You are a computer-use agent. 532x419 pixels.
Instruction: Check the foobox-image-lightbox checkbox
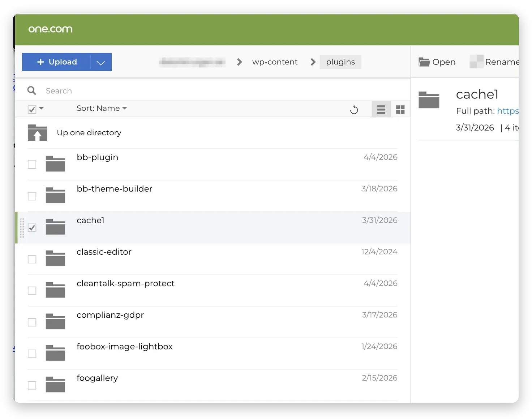(x=32, y=354)
